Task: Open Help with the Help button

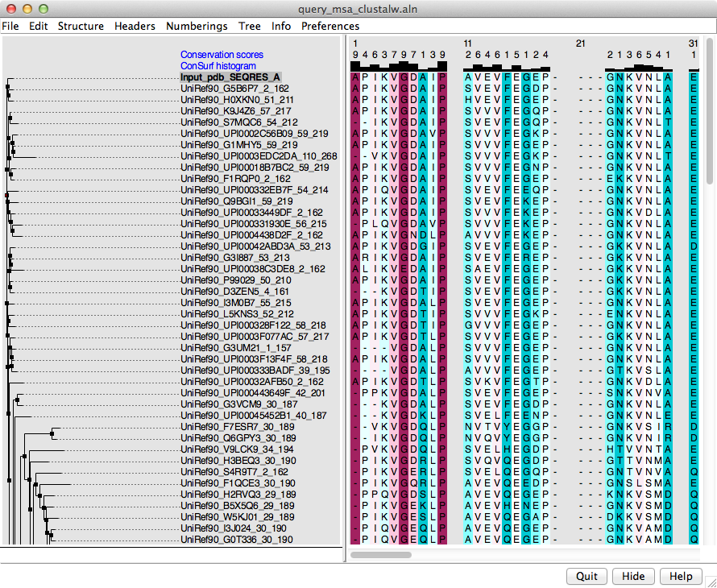Action: (x=681, y=576)
